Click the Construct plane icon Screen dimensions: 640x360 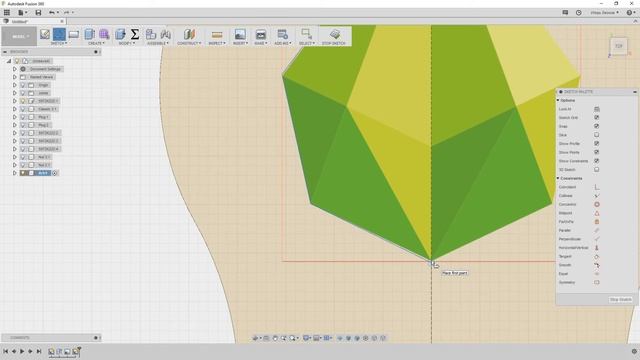189,34
